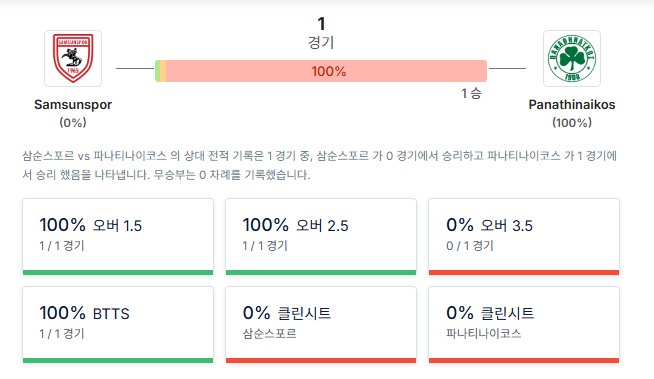The image size is (654, 379).
Task: Click the Panathinaikos shamrock crest icon
Action: pyautogui.click(x=572, y=58)
